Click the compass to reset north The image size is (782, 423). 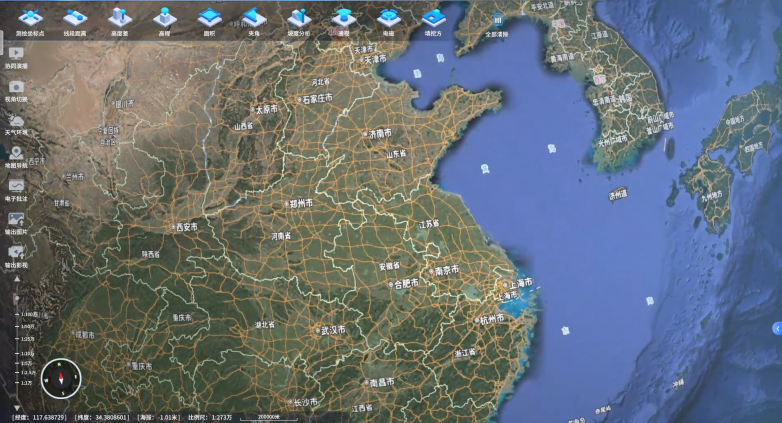pyautogui.click(x=58, y=378)
